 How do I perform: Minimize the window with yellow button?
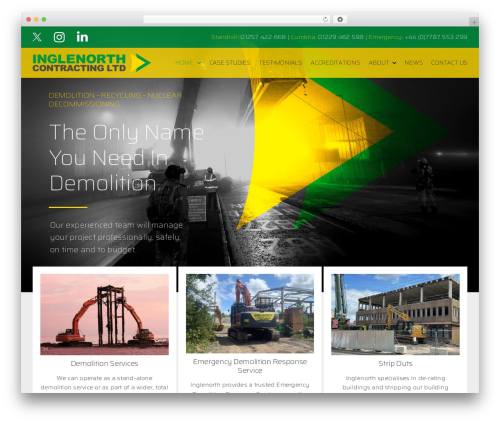pyautogui.click(x=36, y=19)
